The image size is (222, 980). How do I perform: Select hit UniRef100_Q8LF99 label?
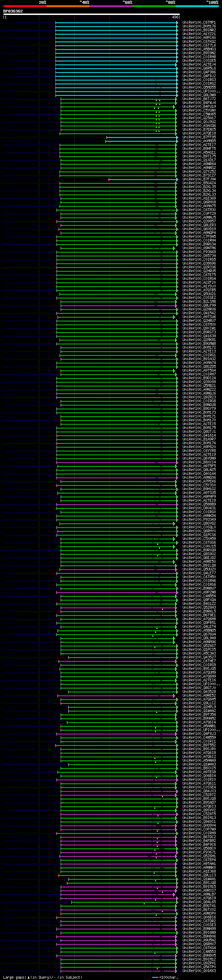(199, 306)
